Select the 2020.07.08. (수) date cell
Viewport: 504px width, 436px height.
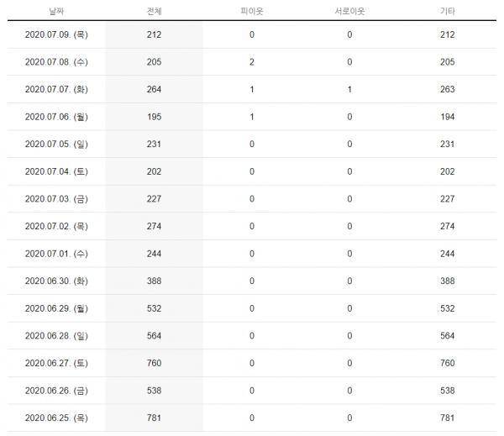[x=56, y=61]
